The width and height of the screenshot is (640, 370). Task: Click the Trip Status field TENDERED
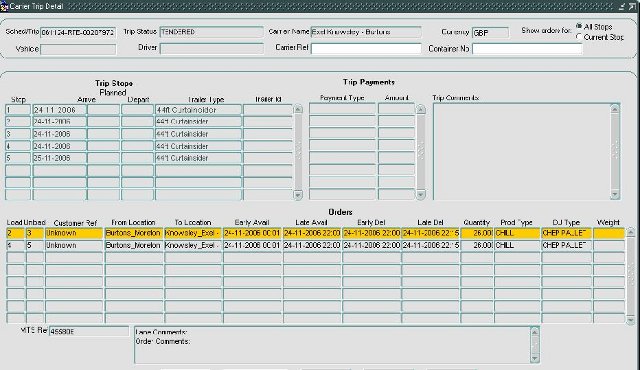click(211, 32)
